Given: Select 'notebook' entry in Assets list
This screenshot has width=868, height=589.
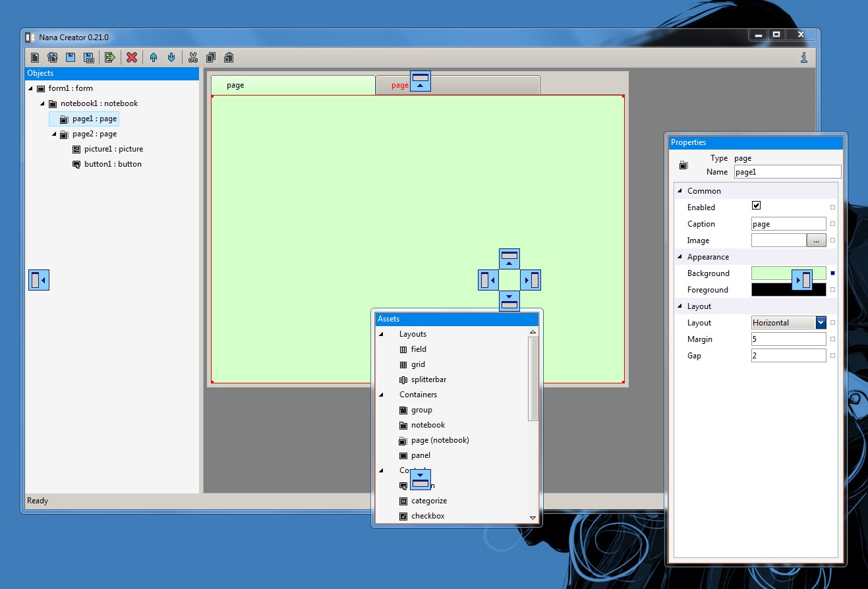Looking at the screenshot, I should 428,425.
